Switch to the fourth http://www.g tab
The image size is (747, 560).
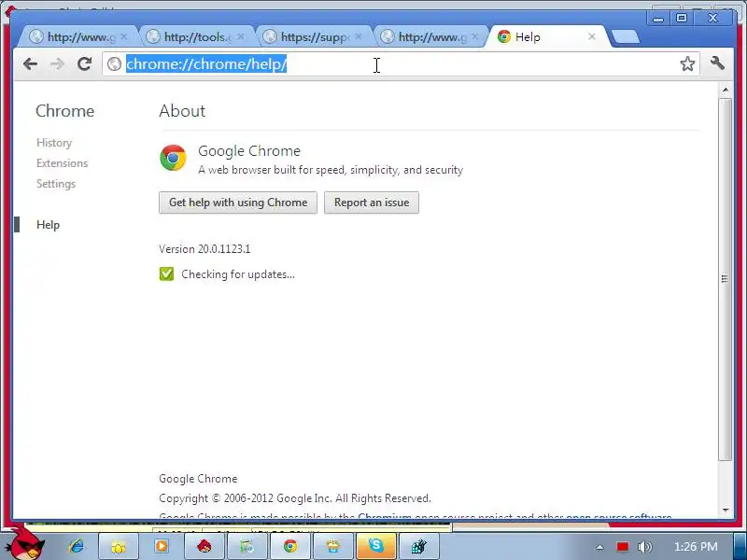[x=428, y=36]
